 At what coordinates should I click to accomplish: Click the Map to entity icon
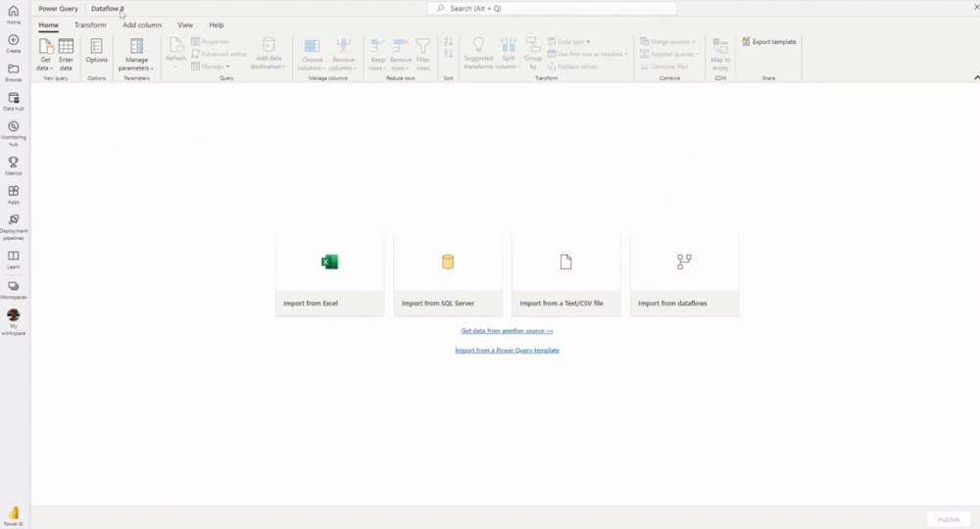(x=720, y=46)
